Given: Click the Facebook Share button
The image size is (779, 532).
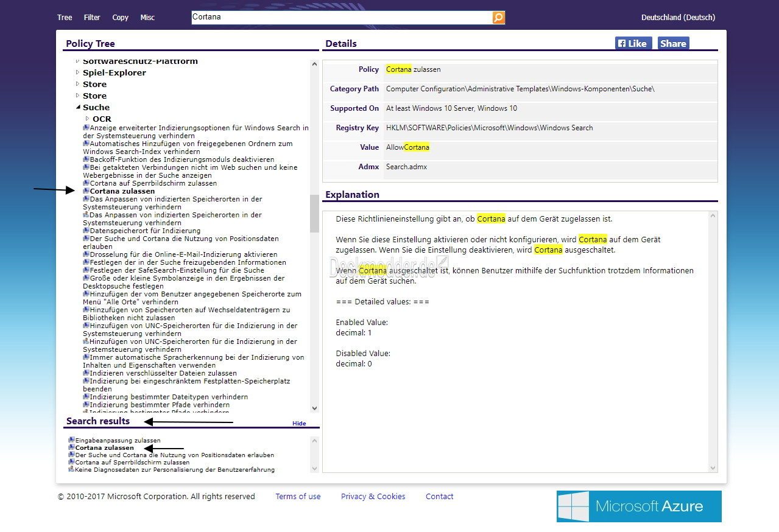Looking at the screenshot, I should tap(673, 43).
